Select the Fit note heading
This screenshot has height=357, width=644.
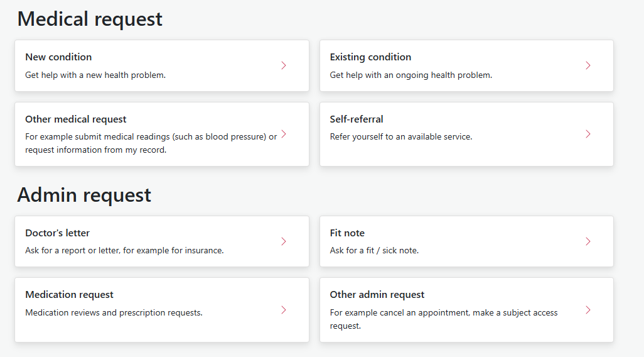click(347, 233)
